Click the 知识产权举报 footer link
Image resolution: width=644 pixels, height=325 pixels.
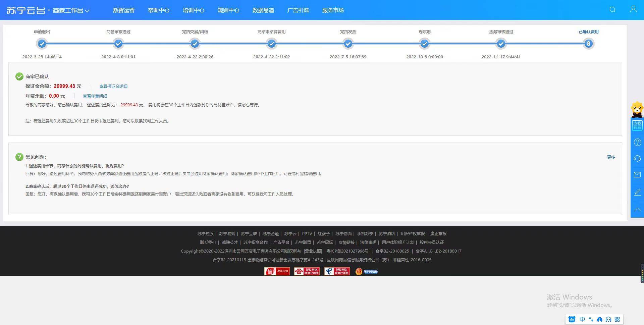click(413, 233)
